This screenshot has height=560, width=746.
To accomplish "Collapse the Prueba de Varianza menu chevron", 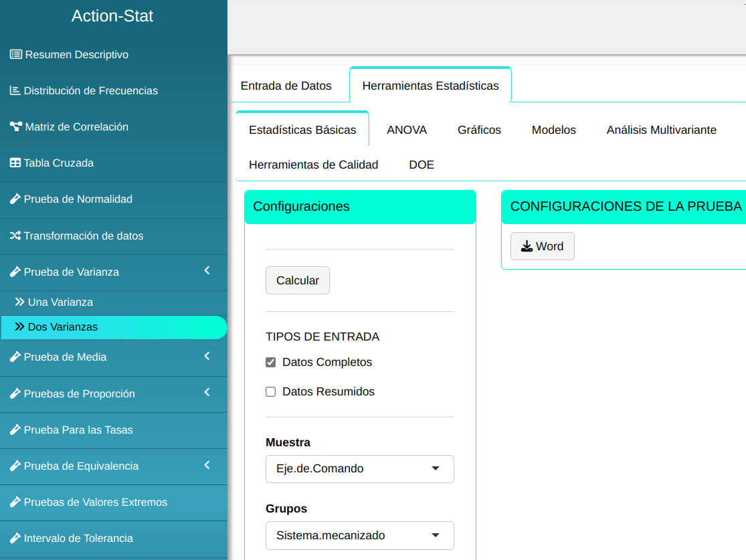I will [207, 271].
